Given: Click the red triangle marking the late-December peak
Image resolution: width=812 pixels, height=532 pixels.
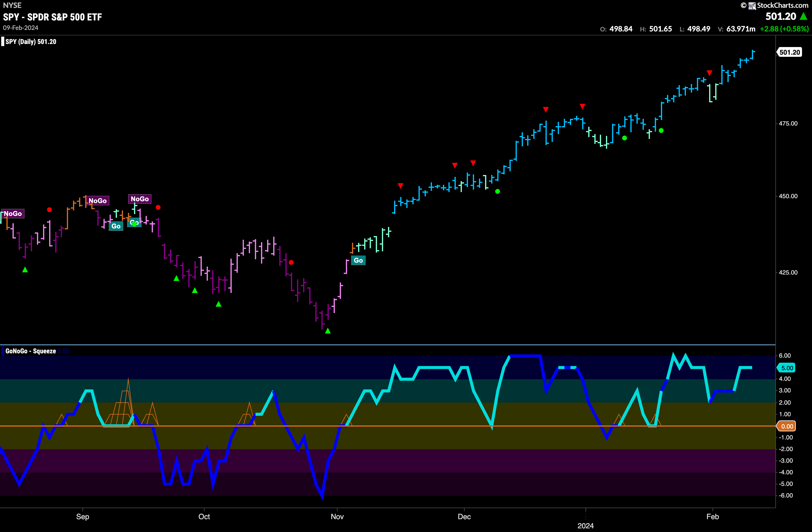Looking at the screenshot, I should (x=582, y=107).
